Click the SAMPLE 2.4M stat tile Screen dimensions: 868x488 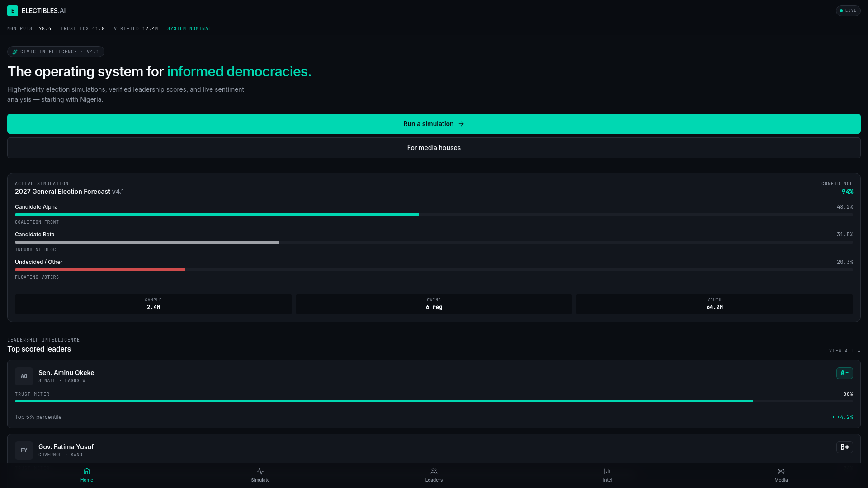coord(153,304)
